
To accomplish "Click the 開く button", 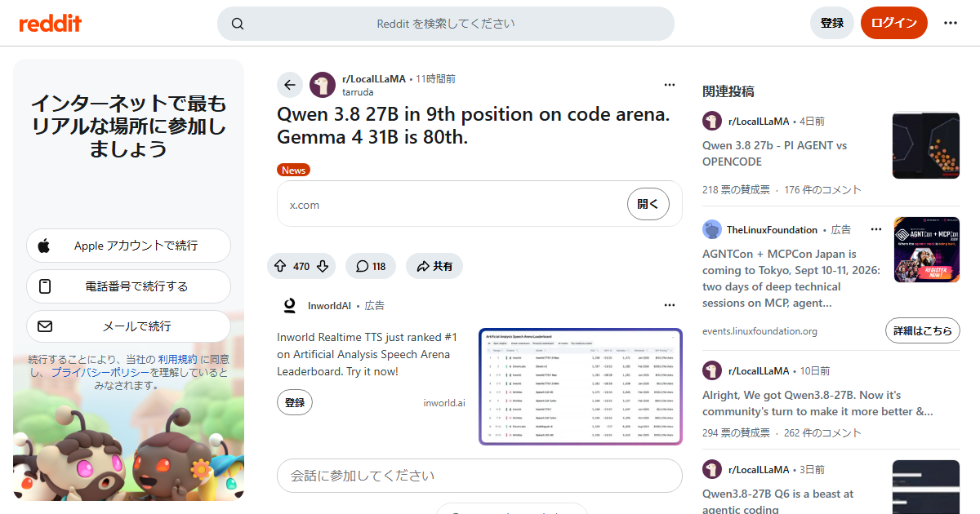I will pos(648,204).
